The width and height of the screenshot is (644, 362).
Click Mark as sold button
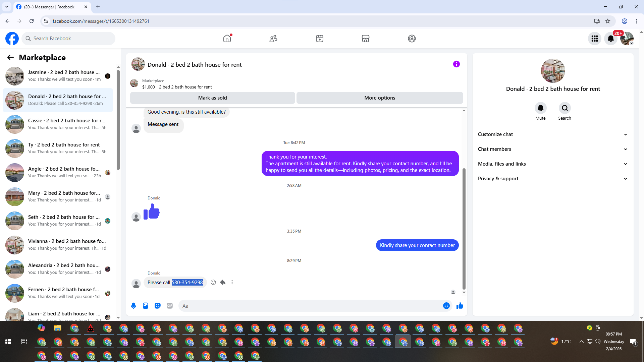212,98
